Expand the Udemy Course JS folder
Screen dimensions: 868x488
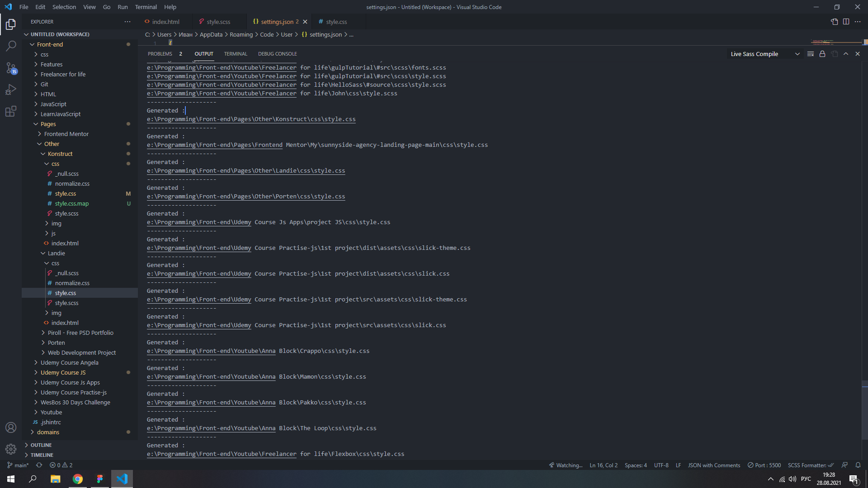80,372
